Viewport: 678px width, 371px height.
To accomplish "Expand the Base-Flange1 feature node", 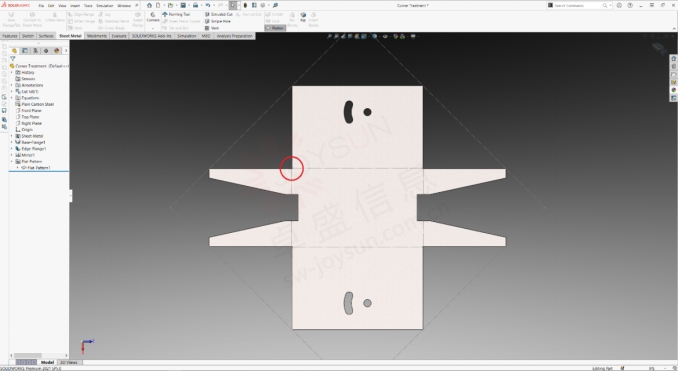I will point(12,142).
